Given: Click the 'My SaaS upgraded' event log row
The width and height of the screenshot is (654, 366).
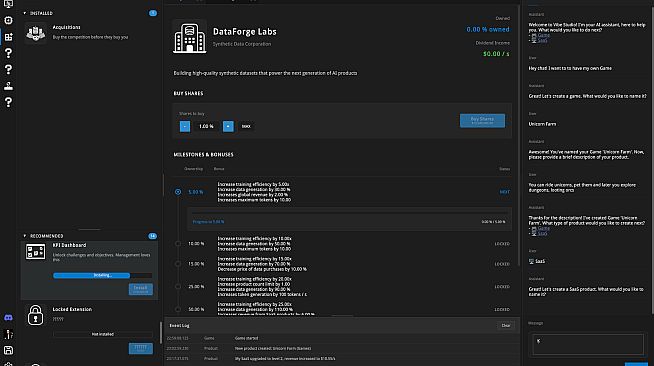Looking at the screenshot, I should tap(342, 358).
